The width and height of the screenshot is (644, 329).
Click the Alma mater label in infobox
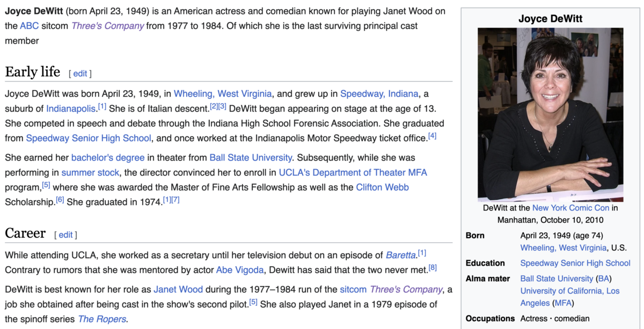[x=488, y=279]
